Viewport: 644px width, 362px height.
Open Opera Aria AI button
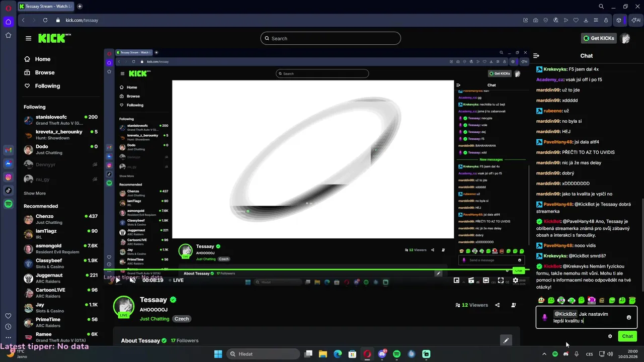[636, 20]
